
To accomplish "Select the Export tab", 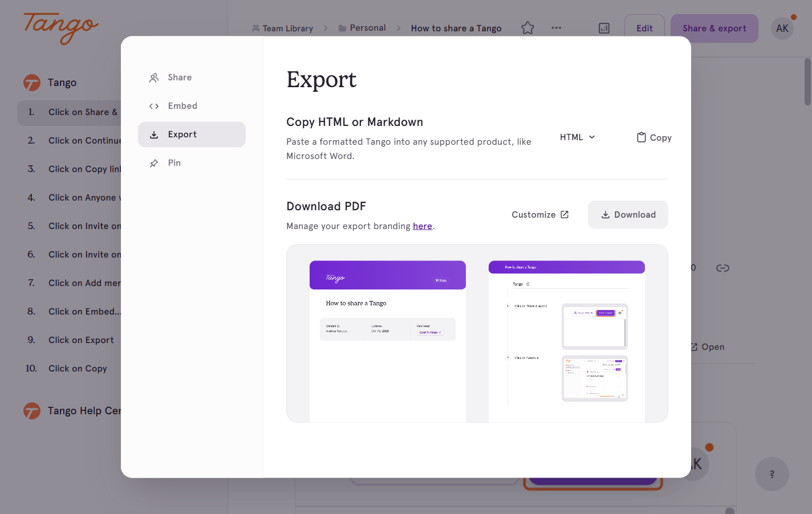I will coord(192,134).
